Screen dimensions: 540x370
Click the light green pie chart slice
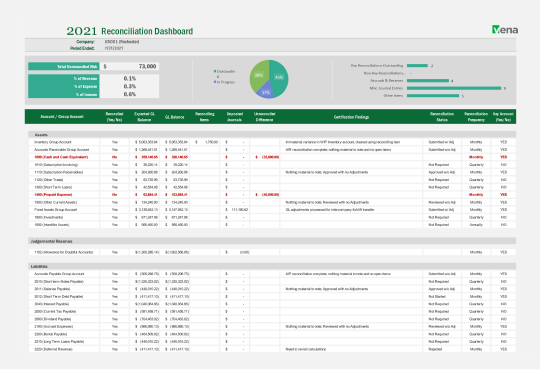259,75
